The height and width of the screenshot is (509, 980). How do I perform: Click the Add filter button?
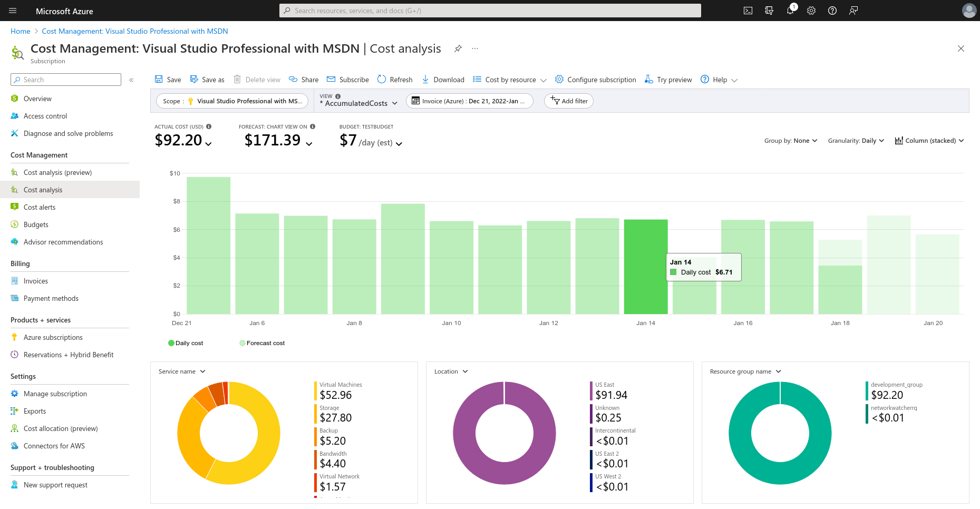tap(569, 101)
